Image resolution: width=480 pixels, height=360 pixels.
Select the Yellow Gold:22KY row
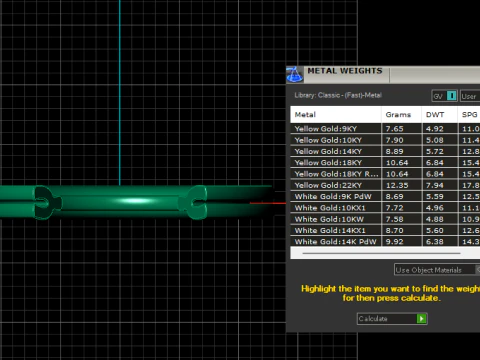[385, 185]
